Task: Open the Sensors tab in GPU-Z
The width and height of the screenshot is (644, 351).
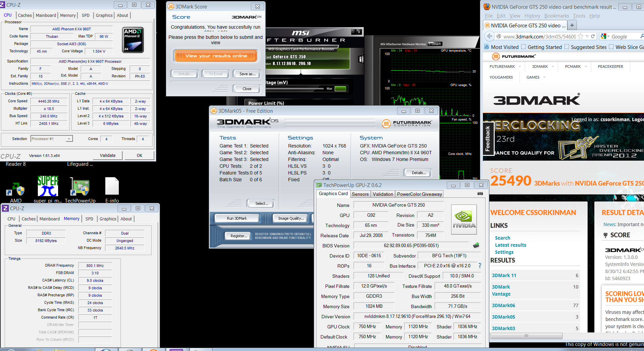Action: coord(360,194)
